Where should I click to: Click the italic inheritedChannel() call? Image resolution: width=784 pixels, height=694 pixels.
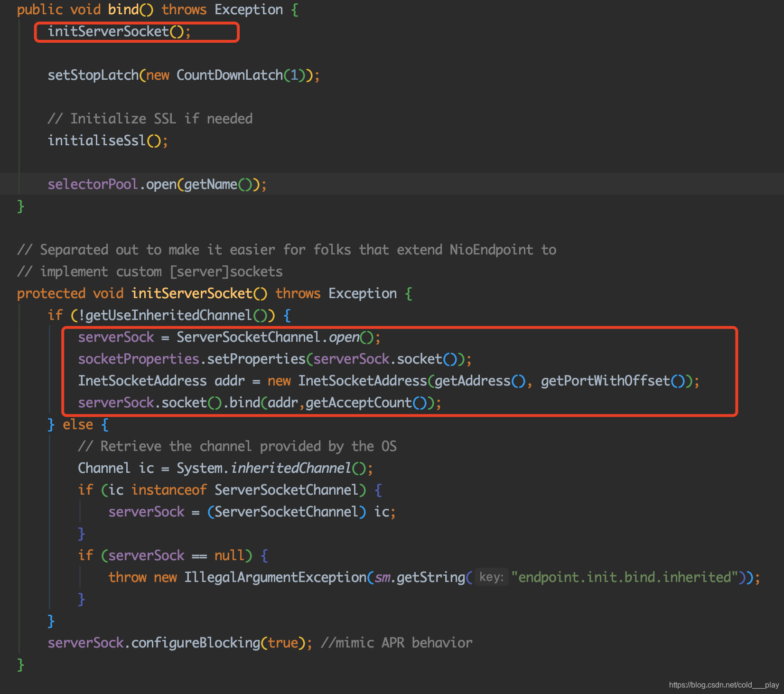tap(298, 468)
